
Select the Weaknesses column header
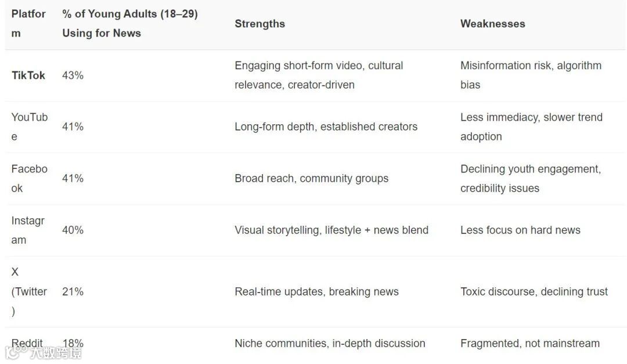[492, 24]
